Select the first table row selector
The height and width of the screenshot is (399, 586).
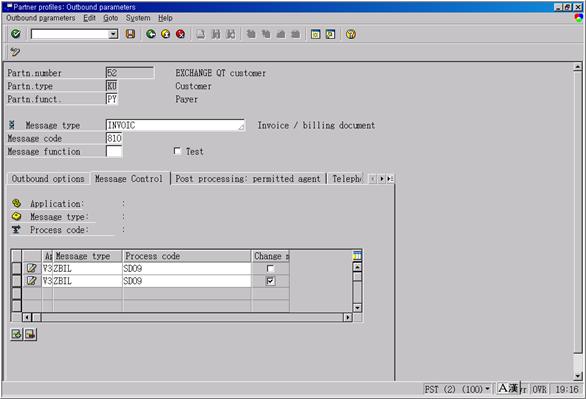coord(16,268)
